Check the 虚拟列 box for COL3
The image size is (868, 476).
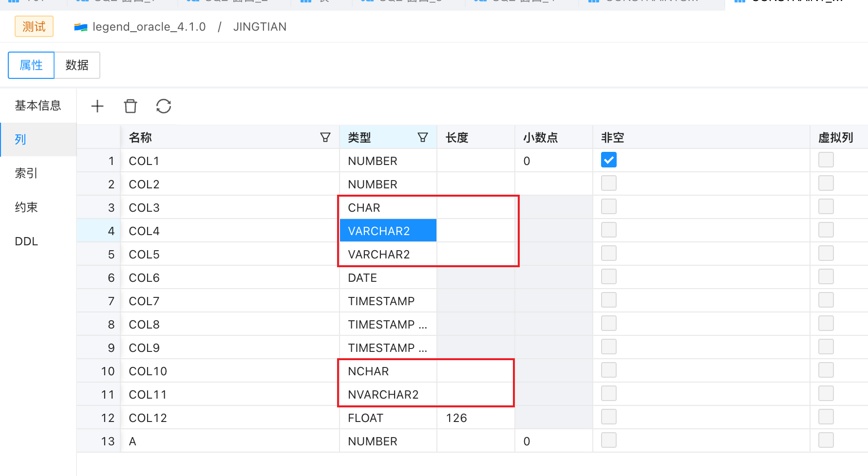(826, 206)
